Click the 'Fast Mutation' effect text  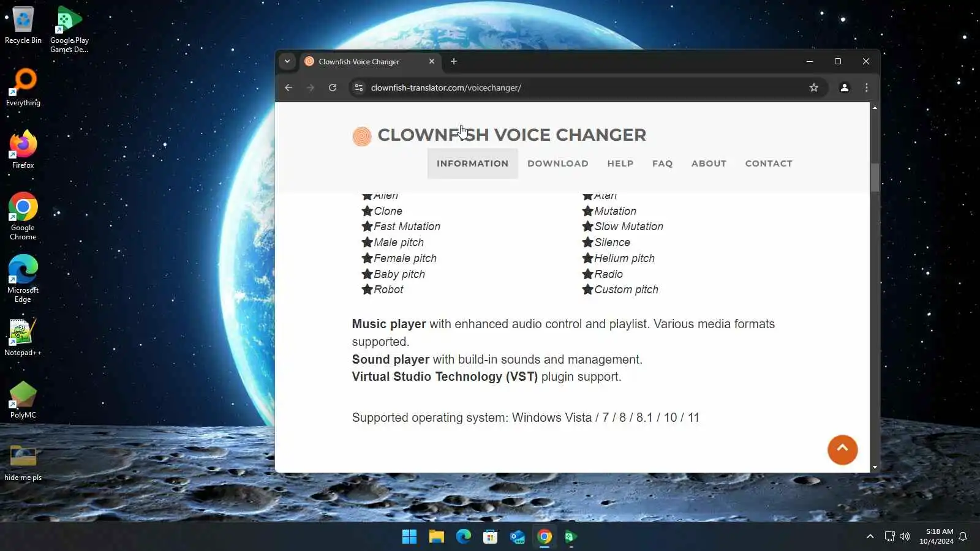tap(407, 227)
